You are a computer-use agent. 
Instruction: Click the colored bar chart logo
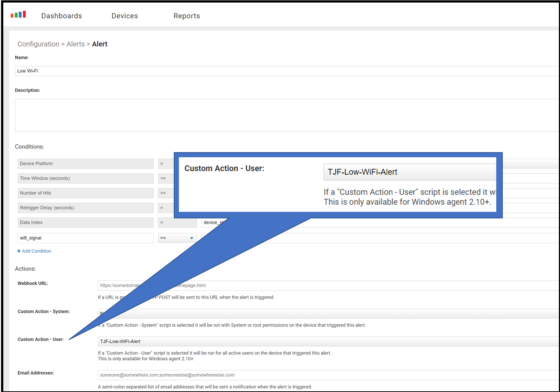point(18,15)
